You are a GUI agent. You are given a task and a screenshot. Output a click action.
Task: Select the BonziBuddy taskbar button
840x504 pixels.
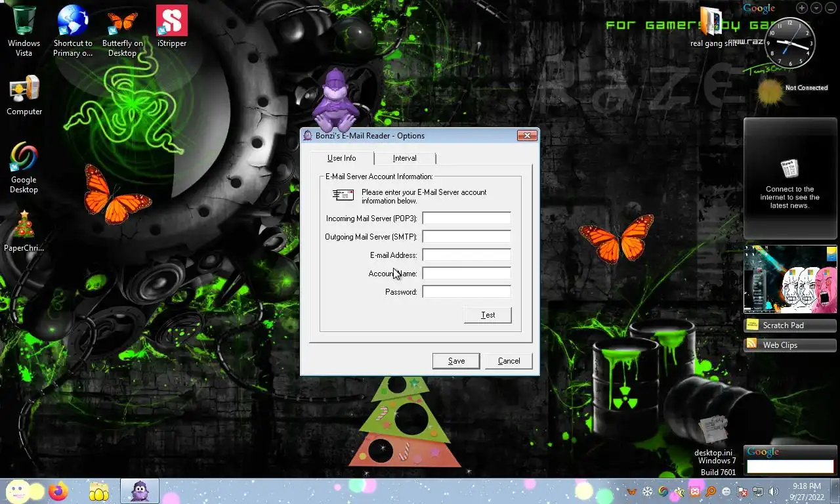[139, 491]
